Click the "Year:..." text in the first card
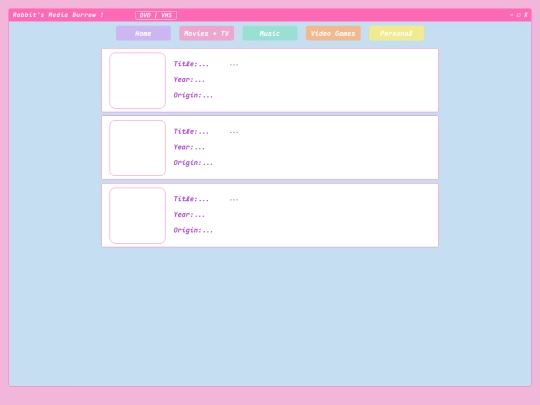Screen dimensions: 540x405 pyautogui.click(x=189, y=80)
